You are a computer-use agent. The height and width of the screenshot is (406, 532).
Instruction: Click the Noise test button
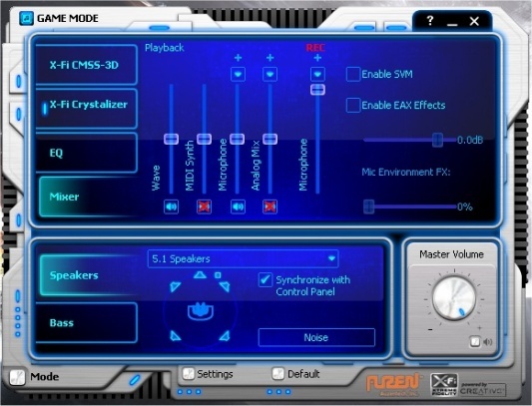click(316, 337)
